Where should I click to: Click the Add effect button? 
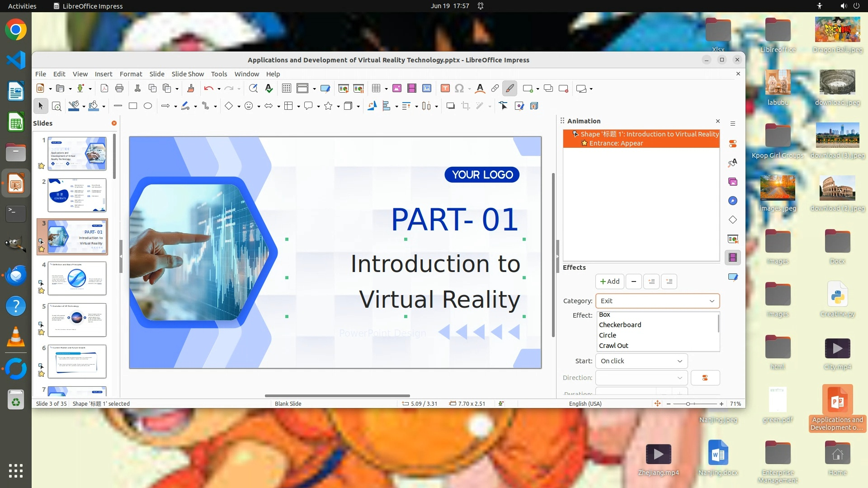[x=609, y=282]
